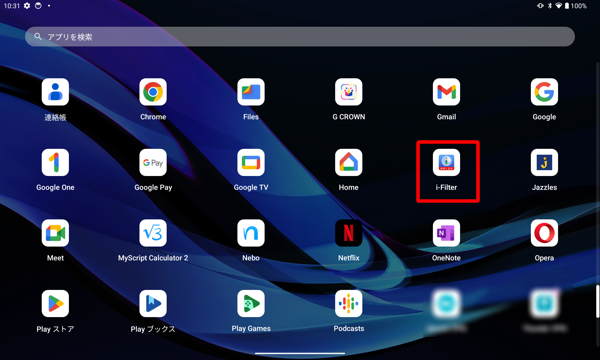Click the app drawer scrollbar
This screenshot has height=360, width=600.
click(x=597, y=301)
